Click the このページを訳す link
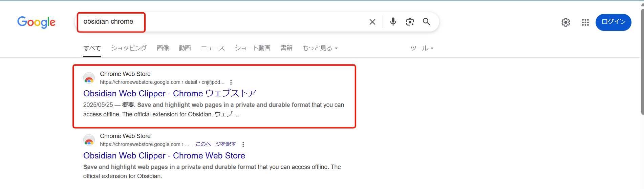The width and height of the screenshot is (644, 189). click(x=216, y=144)
